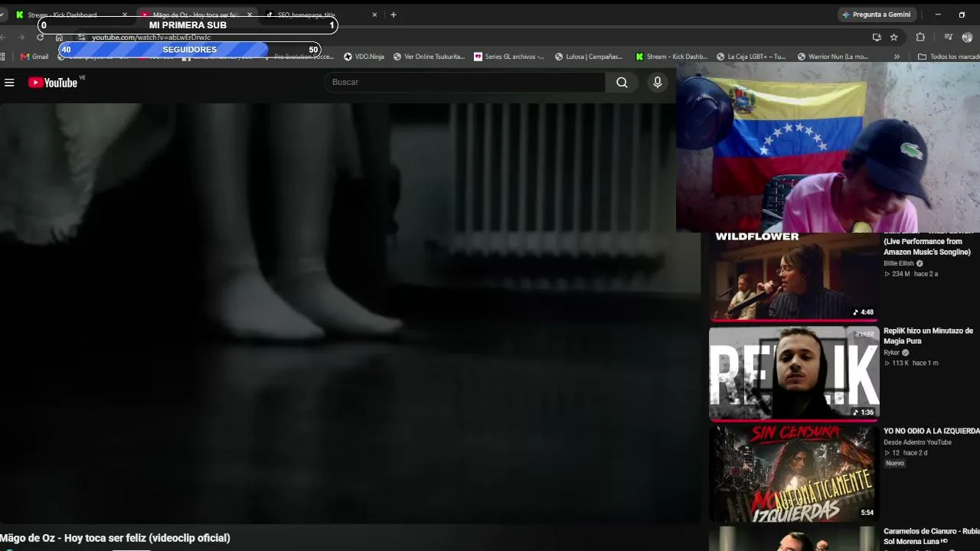Open the browser extensions puzzle icon
The width and height of the screenshot is (980, 551).
click(x=920, y=37)
